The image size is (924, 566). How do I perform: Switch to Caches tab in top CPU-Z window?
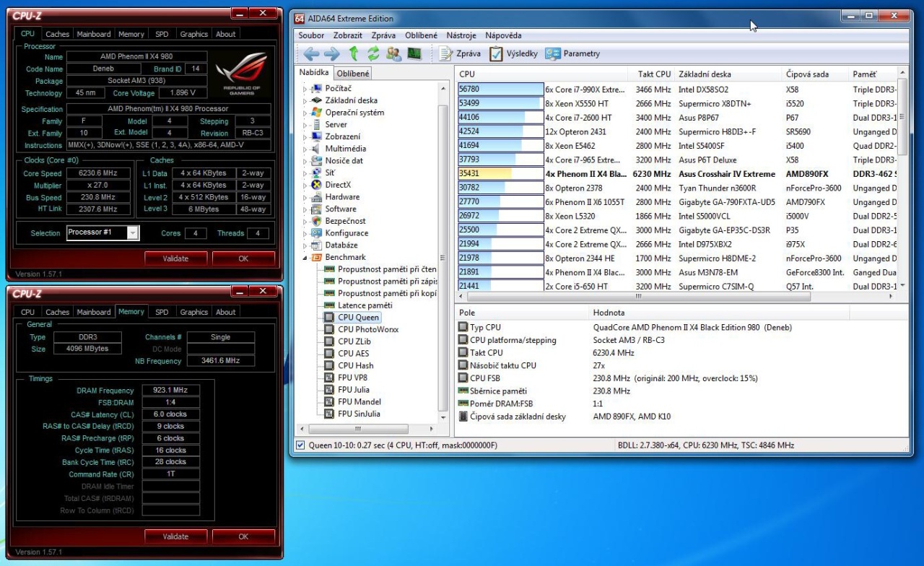[57, 34]
